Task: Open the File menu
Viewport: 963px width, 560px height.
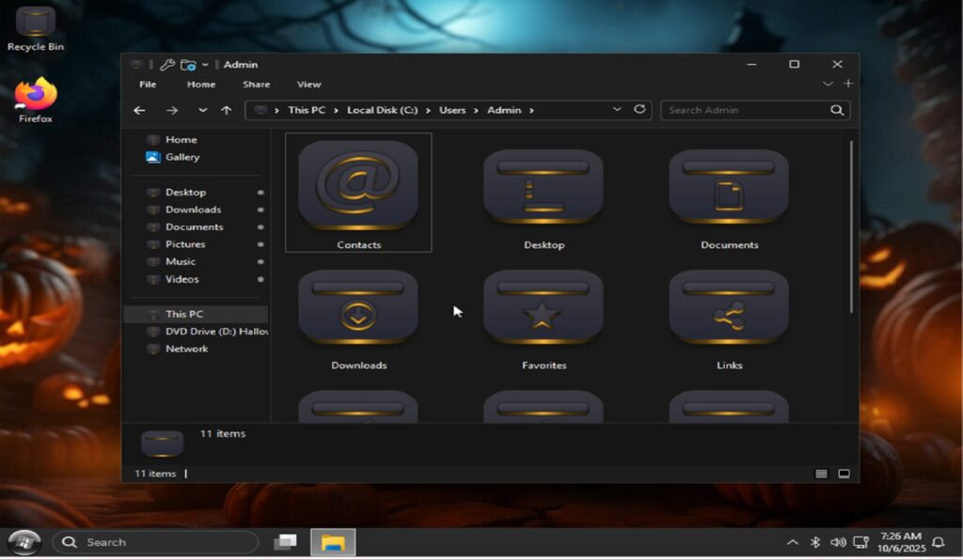Action: (x=148, y=85)
